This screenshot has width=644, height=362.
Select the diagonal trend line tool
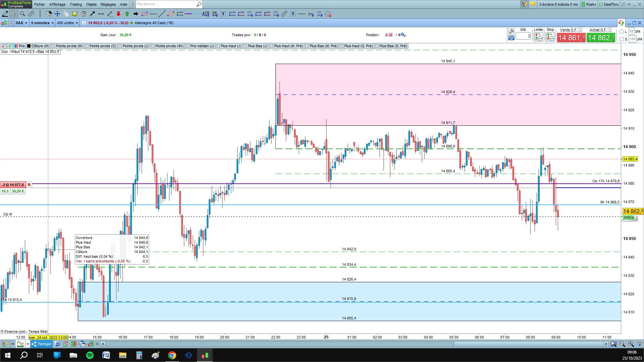click(162, 14)
